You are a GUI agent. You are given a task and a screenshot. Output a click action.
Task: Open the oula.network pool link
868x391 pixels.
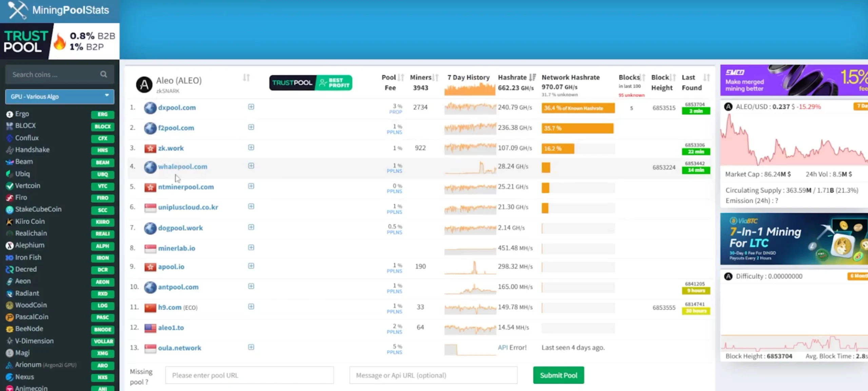[179, 348]
